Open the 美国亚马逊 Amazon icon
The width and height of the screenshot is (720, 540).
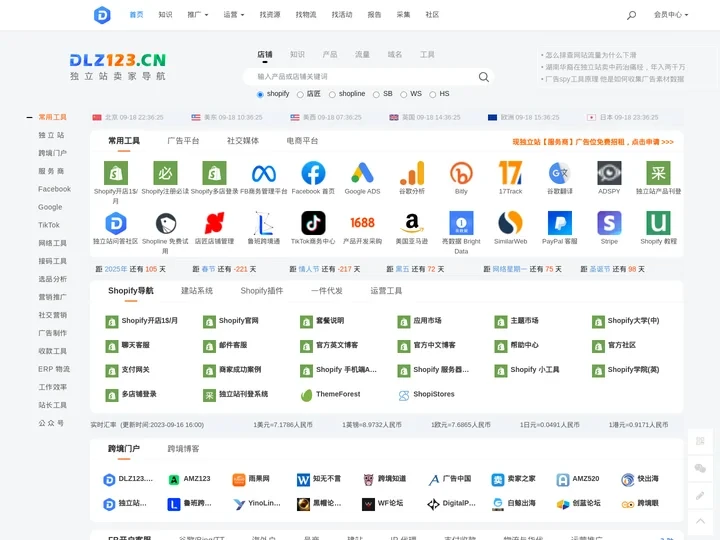(412, 223)
